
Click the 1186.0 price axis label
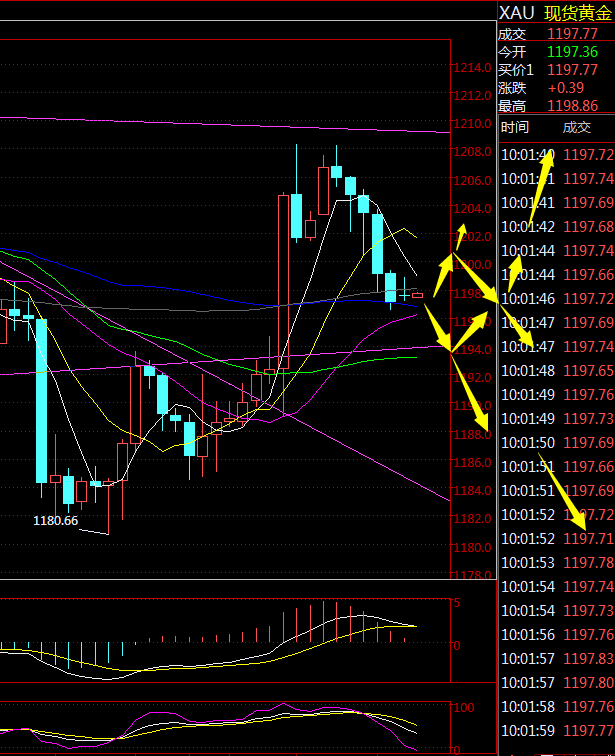(472, 462)
